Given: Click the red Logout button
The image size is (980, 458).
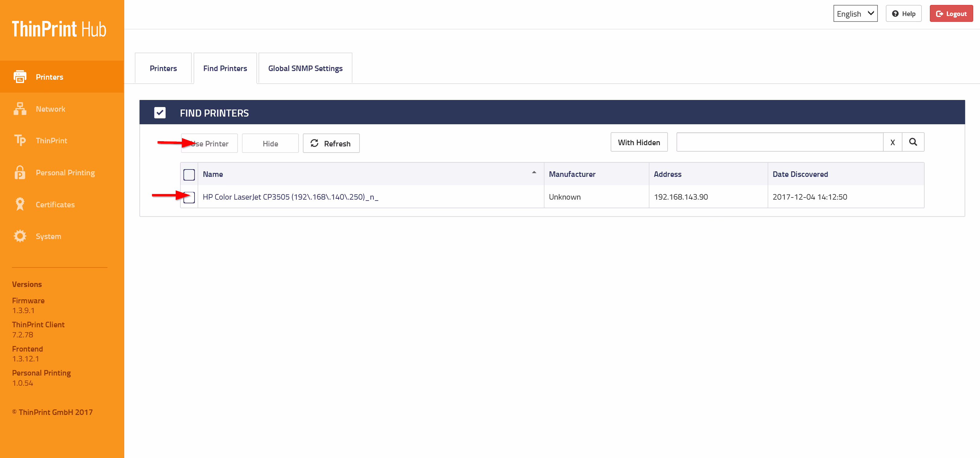Looking at the screenshot, I should (x=951, y=14).
